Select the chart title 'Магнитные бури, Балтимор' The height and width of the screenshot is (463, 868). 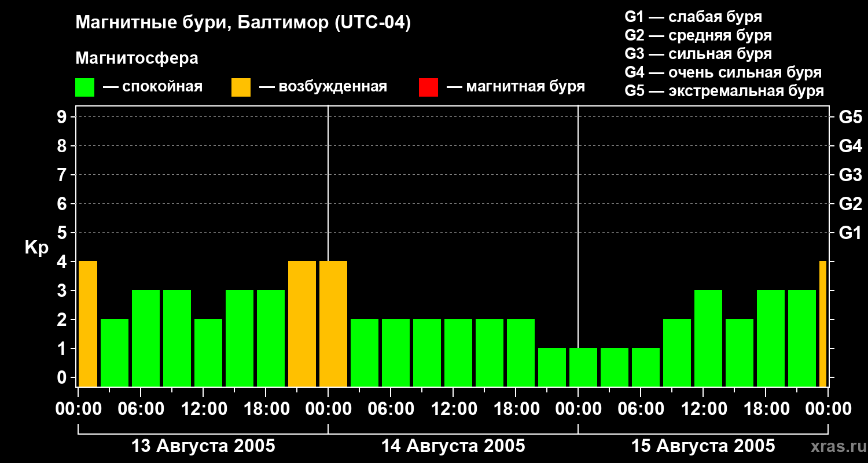[x=243, y=23]
